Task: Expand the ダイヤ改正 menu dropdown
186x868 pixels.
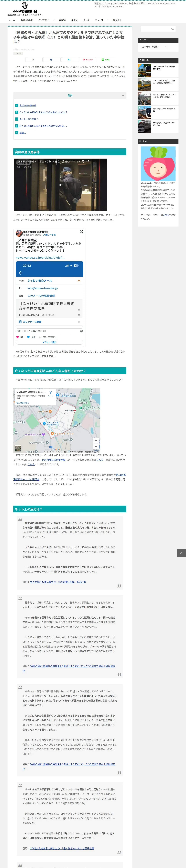Action: (54, 20)
